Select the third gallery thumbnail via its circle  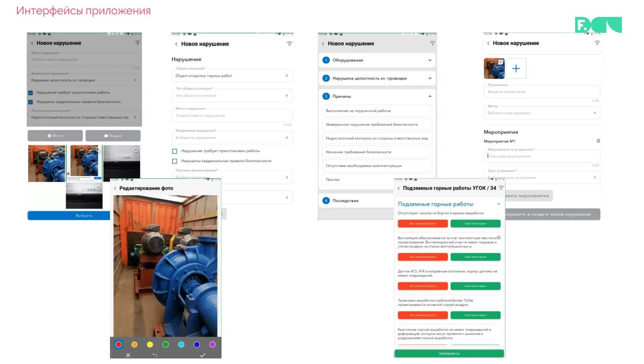point(136,150)
